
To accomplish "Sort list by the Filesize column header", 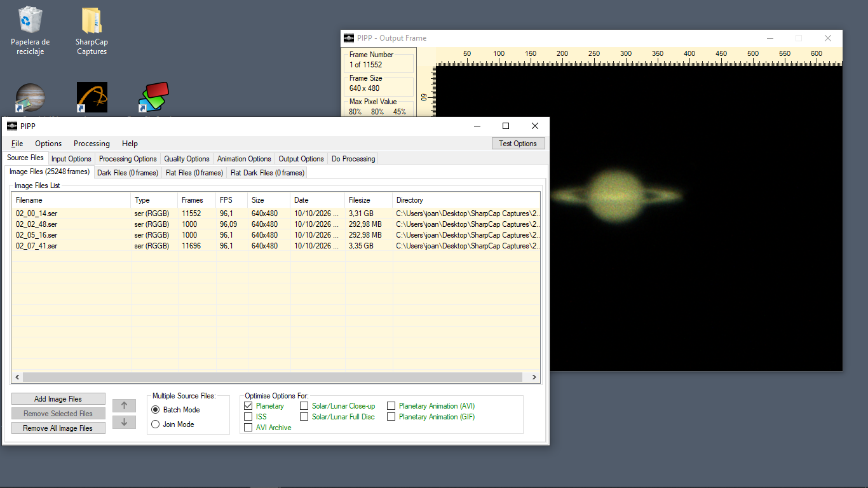I will point(369,200).
